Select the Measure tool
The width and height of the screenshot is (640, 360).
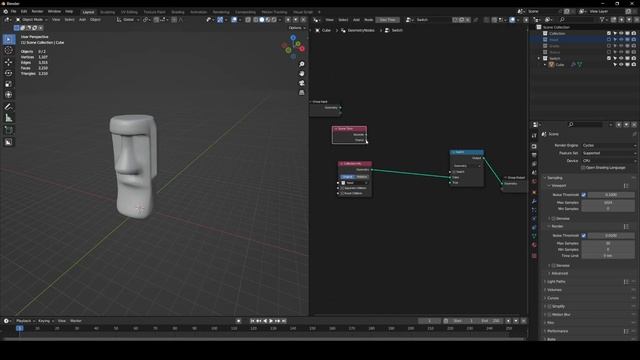pyautogui.click(x=9, y=118)
